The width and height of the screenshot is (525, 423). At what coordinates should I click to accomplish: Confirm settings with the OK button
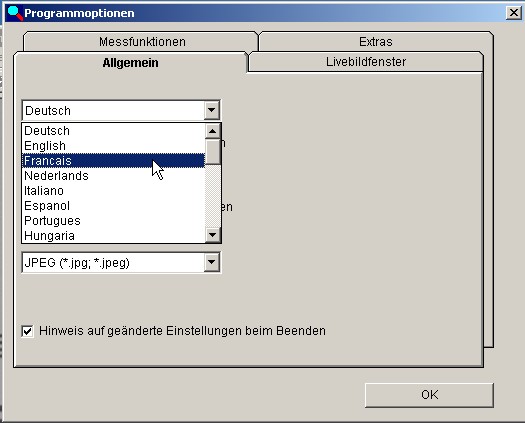click(x=429, y=395)
